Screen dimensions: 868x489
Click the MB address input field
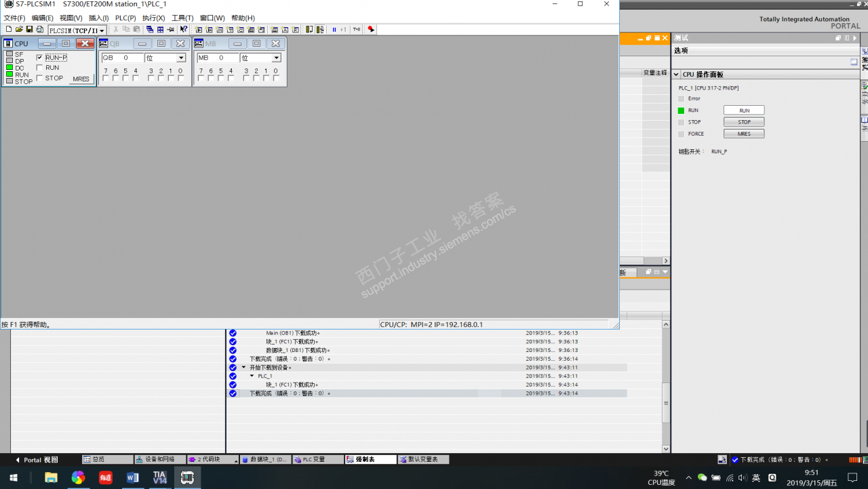[x=218, y=58]
